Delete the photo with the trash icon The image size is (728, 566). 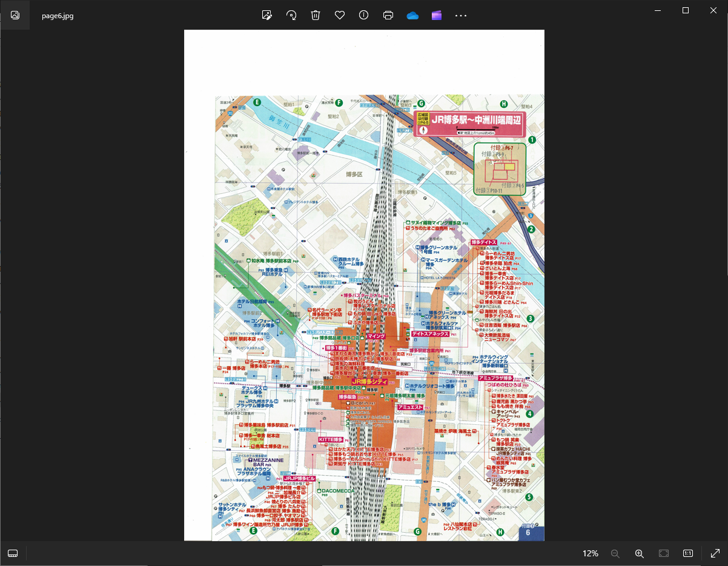(x=316, y=15)
